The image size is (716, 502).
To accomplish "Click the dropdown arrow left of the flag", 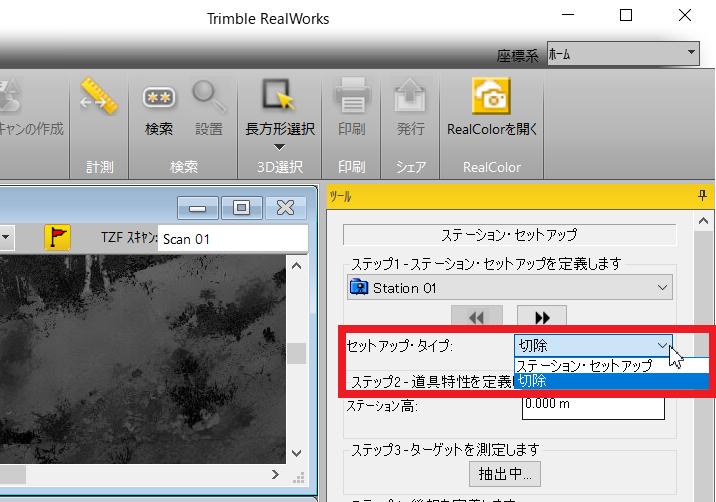I will 6,237.
